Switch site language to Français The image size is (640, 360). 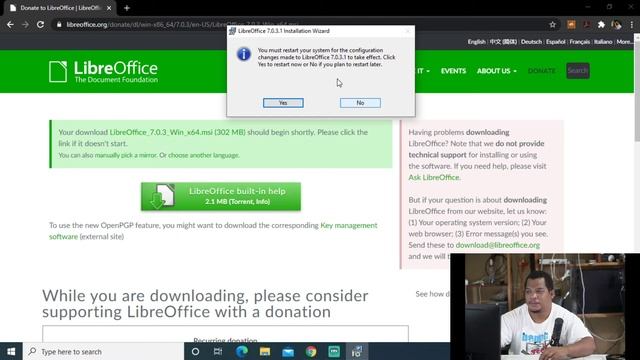[580, 42]
